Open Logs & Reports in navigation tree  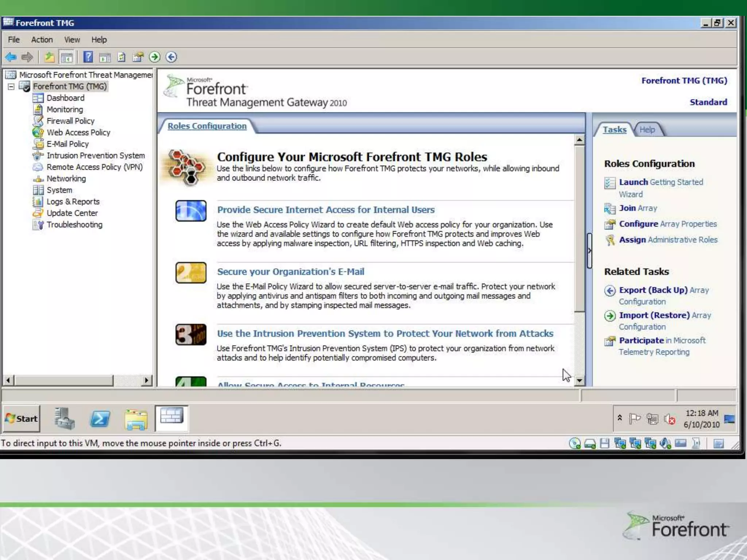click(73, 202)
